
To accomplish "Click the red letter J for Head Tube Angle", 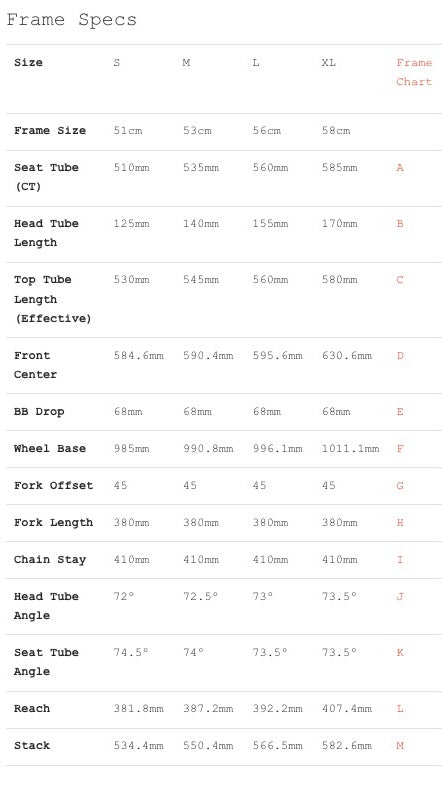I will (400, 597).
